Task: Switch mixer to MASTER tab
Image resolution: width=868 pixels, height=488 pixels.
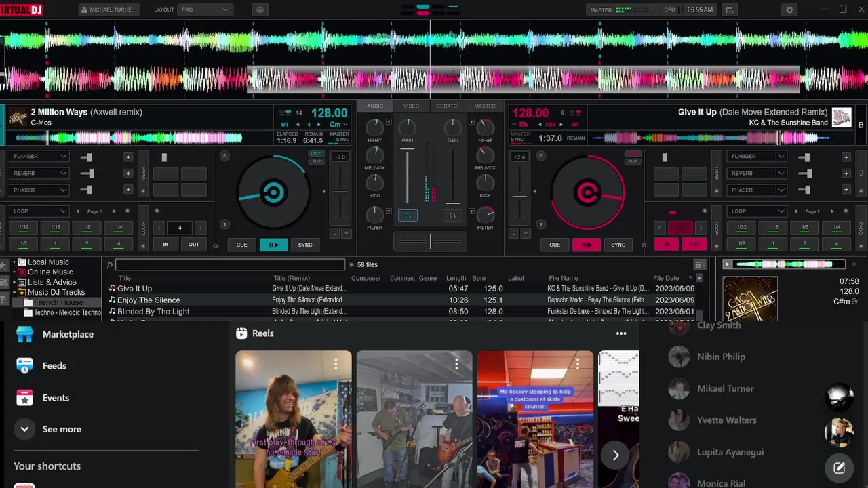Action: pyautogui.click(x=485, y=106)
